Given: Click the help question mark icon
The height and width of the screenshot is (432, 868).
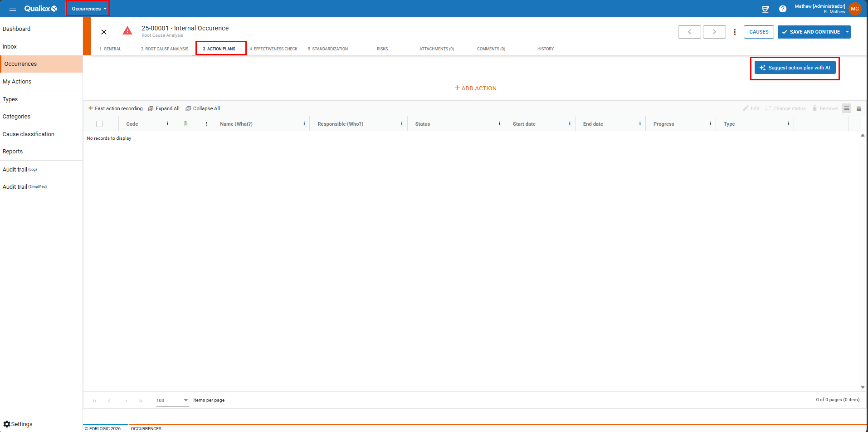Looking at the screenshot, I should pos(783,9).
